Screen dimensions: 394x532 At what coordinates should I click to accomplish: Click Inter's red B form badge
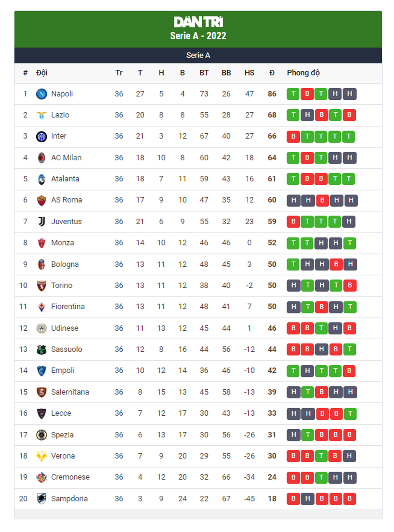[293, 136]
